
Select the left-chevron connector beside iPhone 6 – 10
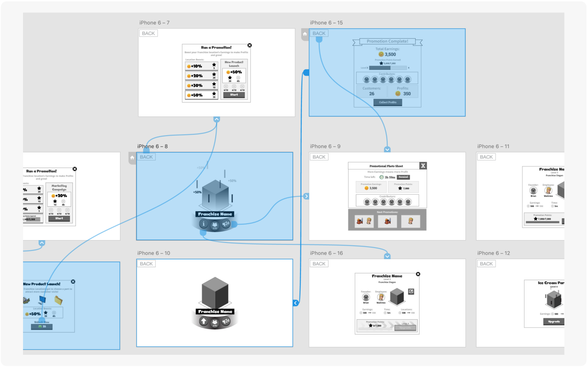point(296,303)
